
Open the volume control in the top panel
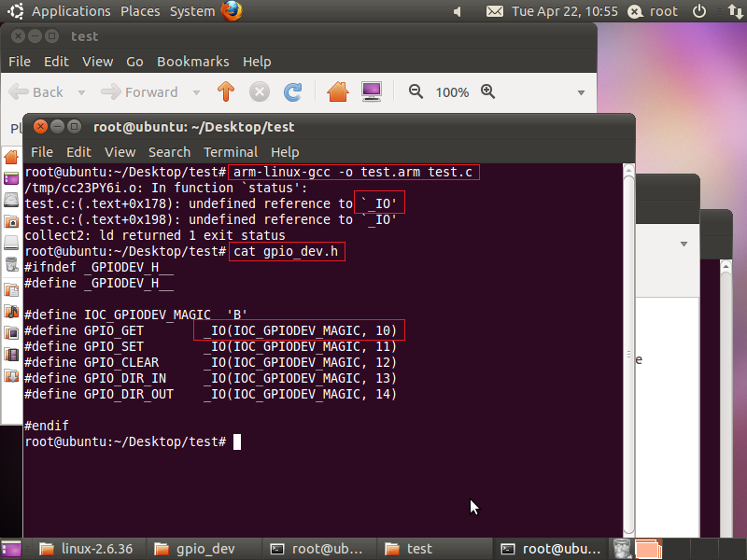click(x=458, y=11)
